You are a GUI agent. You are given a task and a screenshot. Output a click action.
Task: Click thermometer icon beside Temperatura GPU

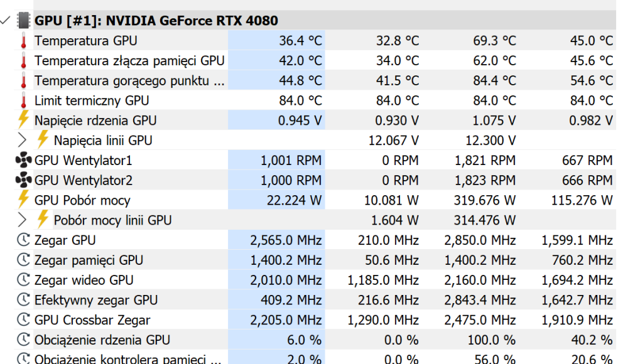[x=23, y=41]
